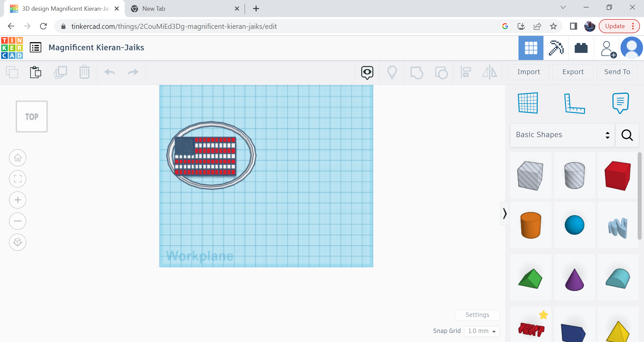Screen dimensions: 644x342
Task: Click the Mirror tool icon
Action: point(490,72)
